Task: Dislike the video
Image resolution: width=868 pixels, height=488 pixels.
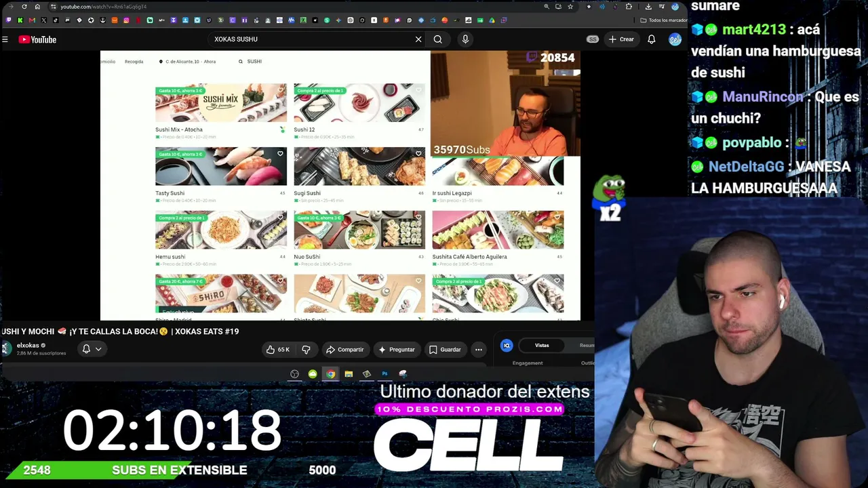Action: click(306, 350)
